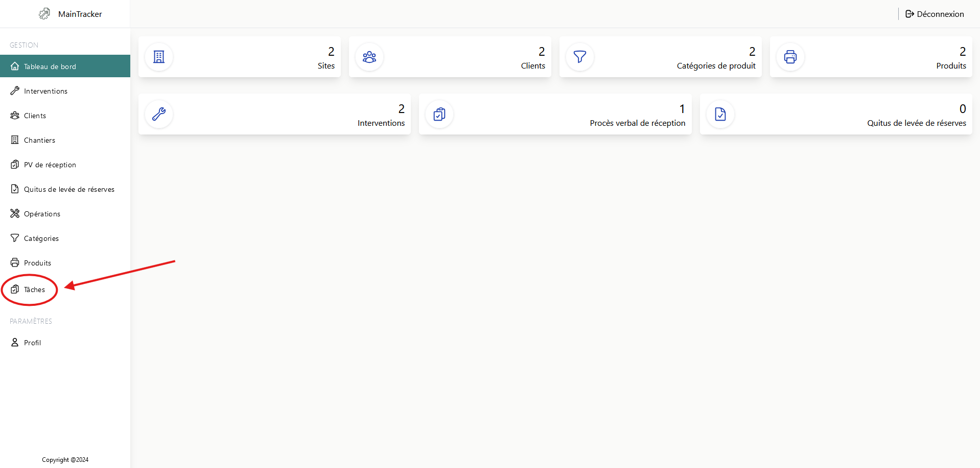Open the Catégories sidebar entry

tap(41, 238)
